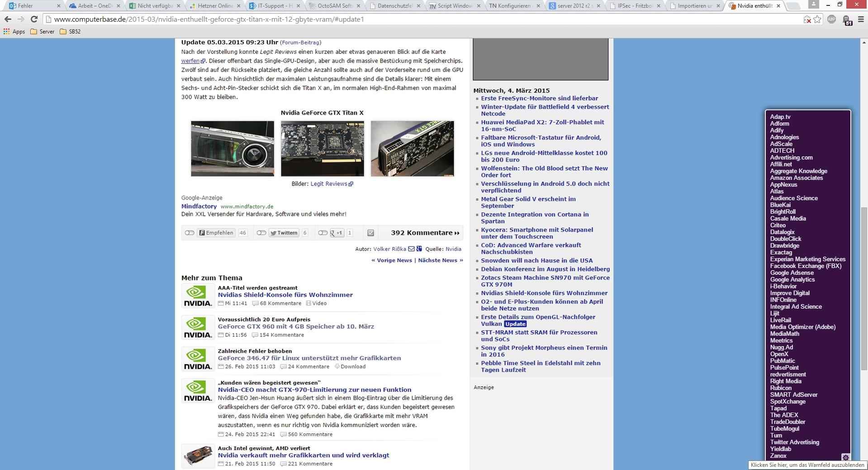Open the Chrome hamburger menu
The image size is (868, 470).
tap(860, 19)
